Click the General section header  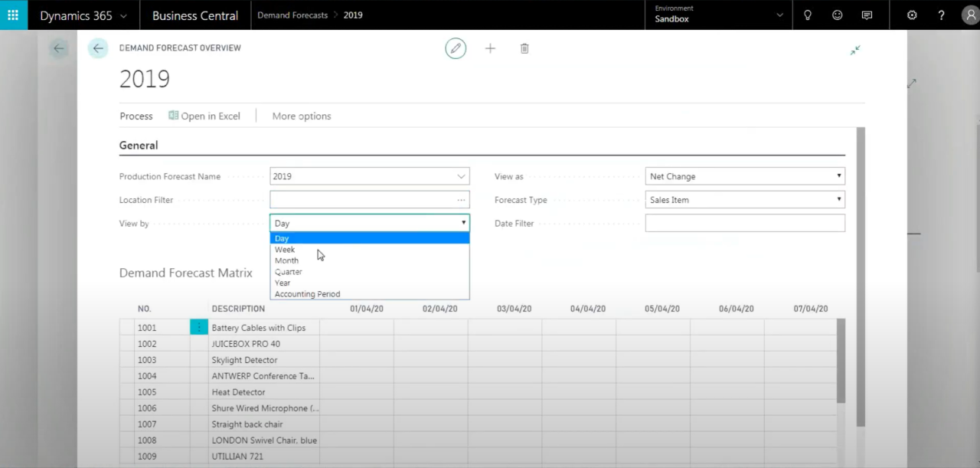click(x=139, y=145)
